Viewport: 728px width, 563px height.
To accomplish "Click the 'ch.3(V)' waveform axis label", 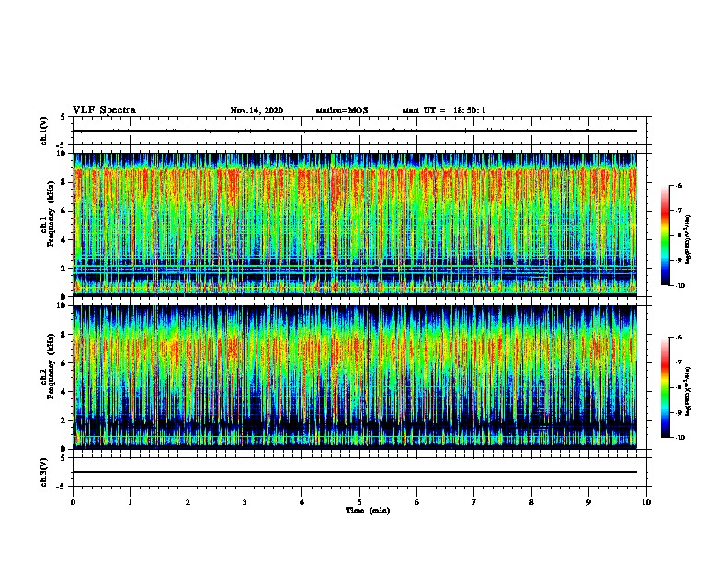I will 43,472.
